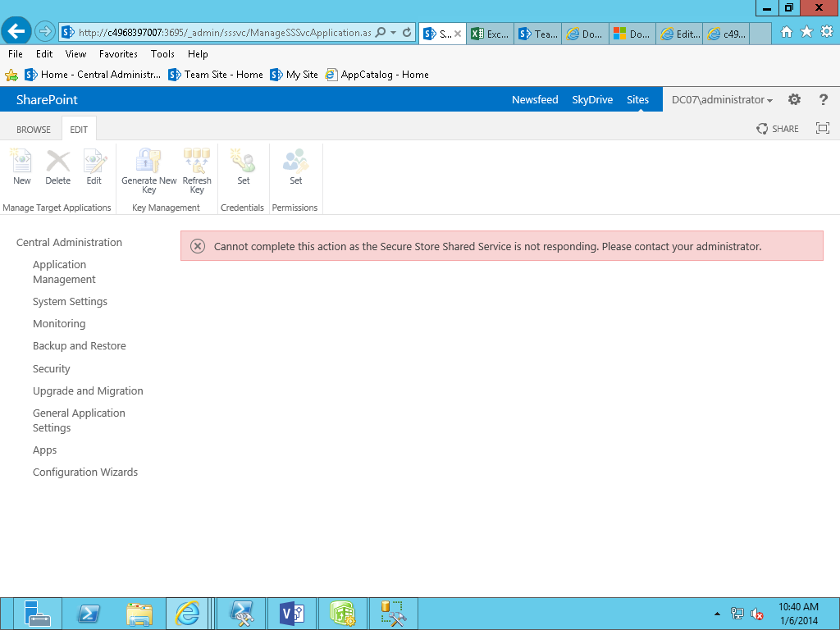Image resolution: width=840 pixels, height=630 pixels.
Task: Select the EDIT ribbon tab
Action: point(79,130)
